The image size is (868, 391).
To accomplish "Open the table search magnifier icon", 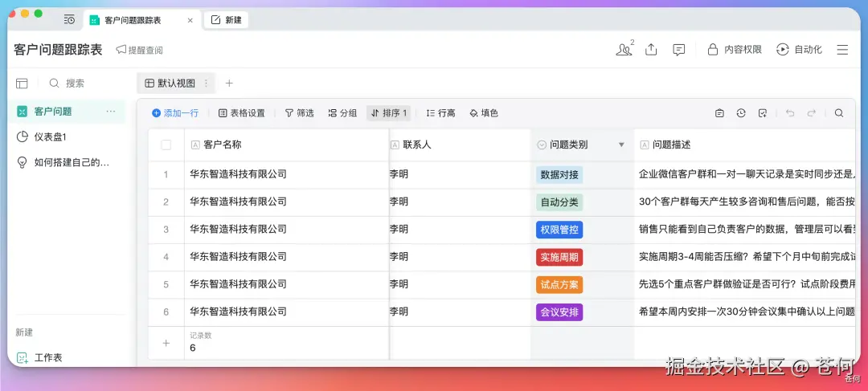I will (x=838, y=113).
